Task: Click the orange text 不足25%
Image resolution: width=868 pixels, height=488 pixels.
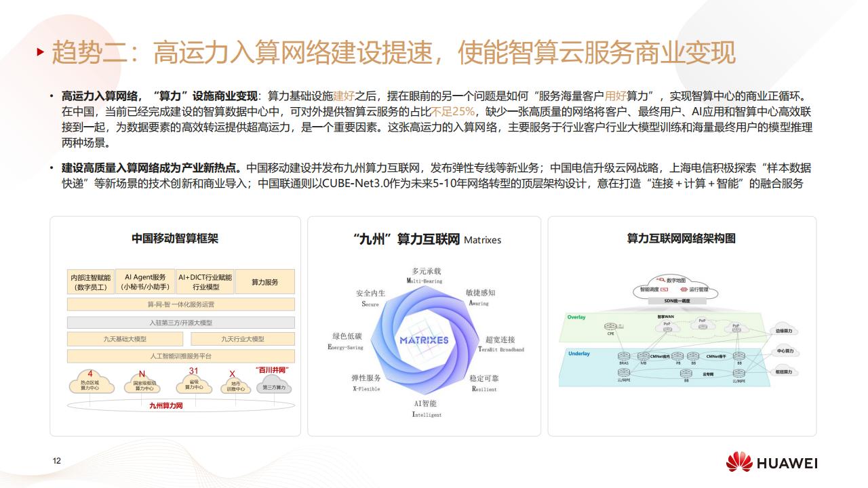Action: [x=453, y=111]
